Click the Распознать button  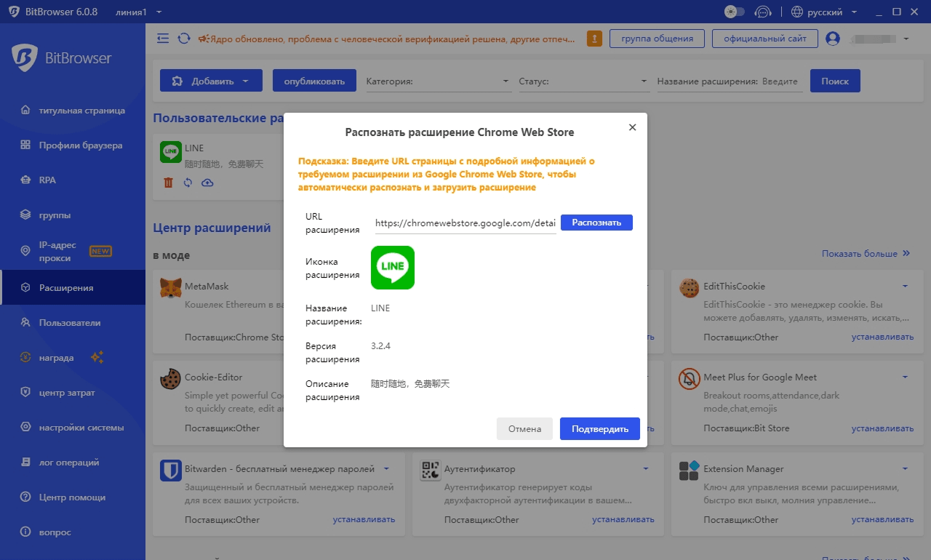pos(596,223)
